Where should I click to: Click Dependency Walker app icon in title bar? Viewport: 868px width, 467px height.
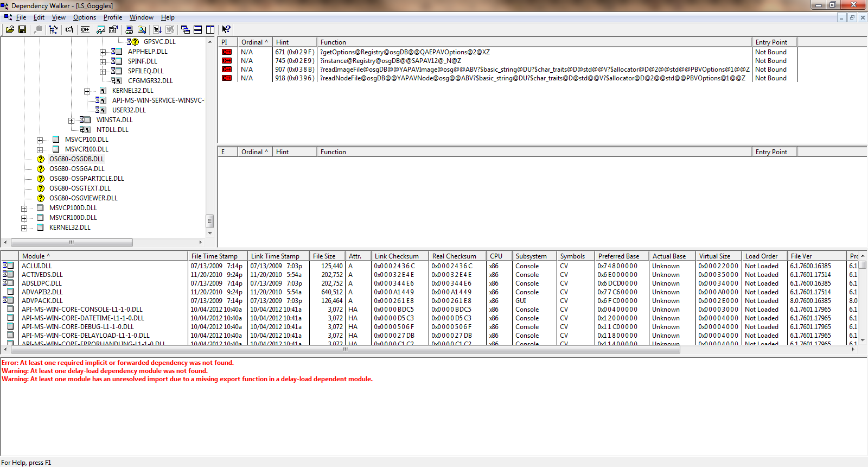tap(5, 5)
